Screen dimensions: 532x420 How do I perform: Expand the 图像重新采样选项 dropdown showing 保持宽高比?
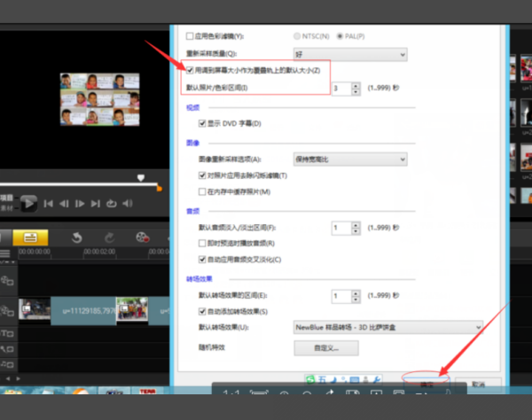(x=350, y=159)
